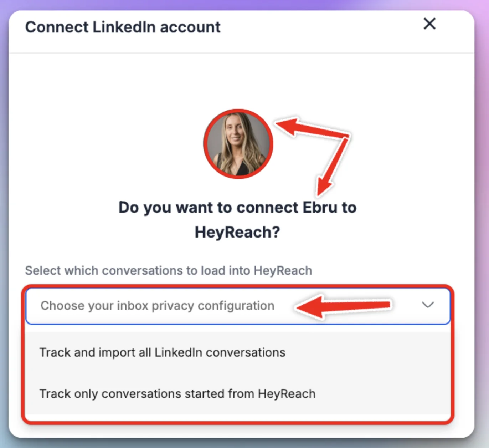Click the word 'HeyReach' in the second dropdown option
Image resolution: width=489 pixels, height=448 pixels.
(x=287, y=394)
